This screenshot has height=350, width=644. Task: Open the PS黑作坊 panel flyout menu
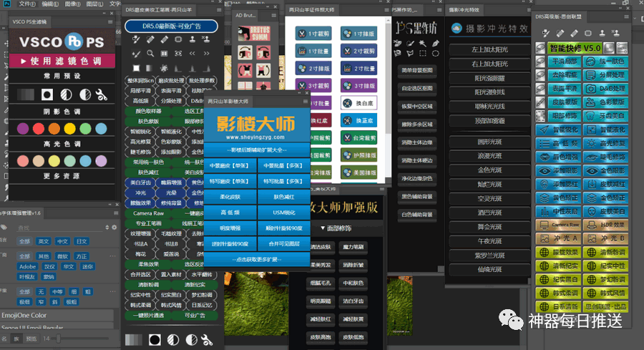(x=439, y=9)
